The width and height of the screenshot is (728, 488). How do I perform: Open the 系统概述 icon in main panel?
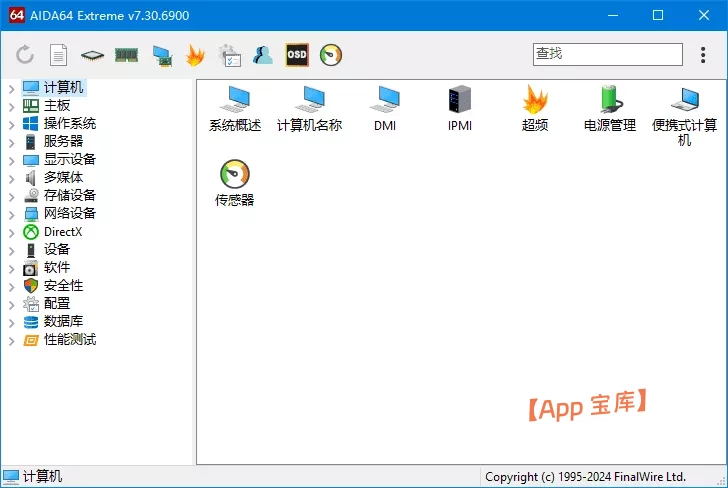tap(235, 109)
